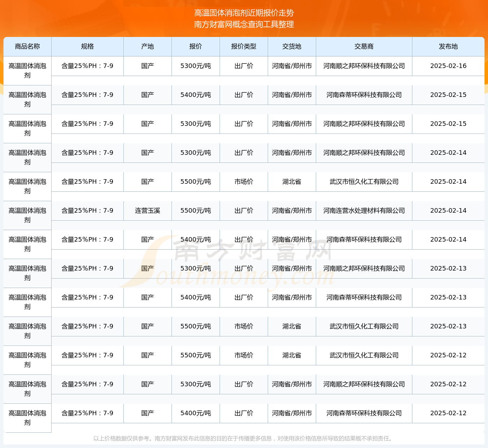
Task: Click 5400元/吨 in the 2025-02-15 row
Action: 196,95
